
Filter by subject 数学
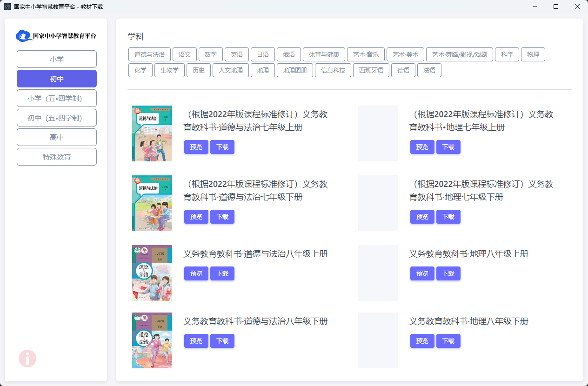click(211, 54)
